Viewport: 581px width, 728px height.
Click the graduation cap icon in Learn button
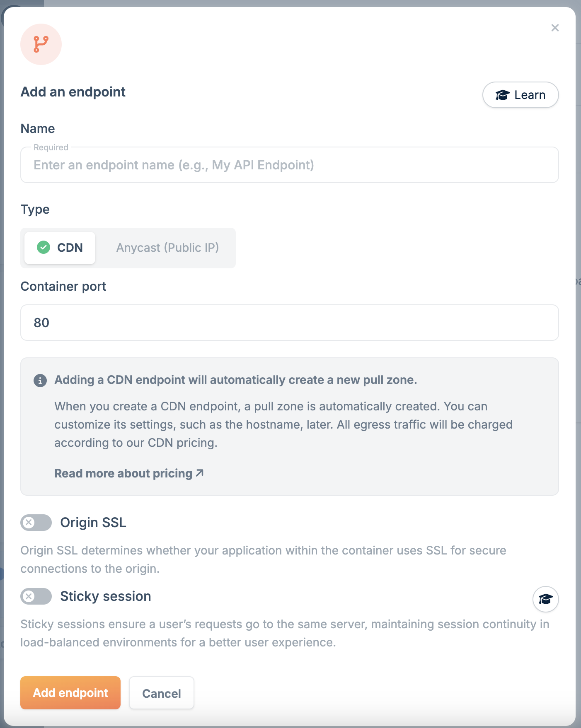point(502,95)
